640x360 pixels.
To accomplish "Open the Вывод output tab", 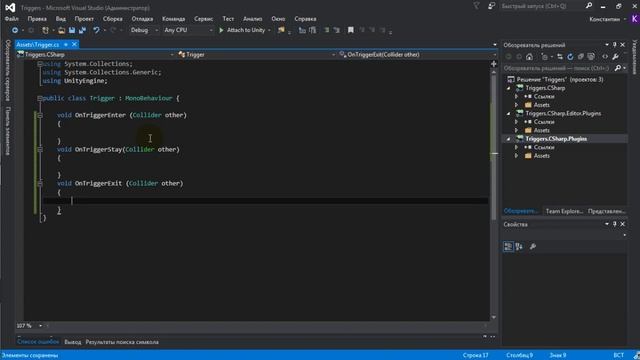I will click(x=73, y=342).
